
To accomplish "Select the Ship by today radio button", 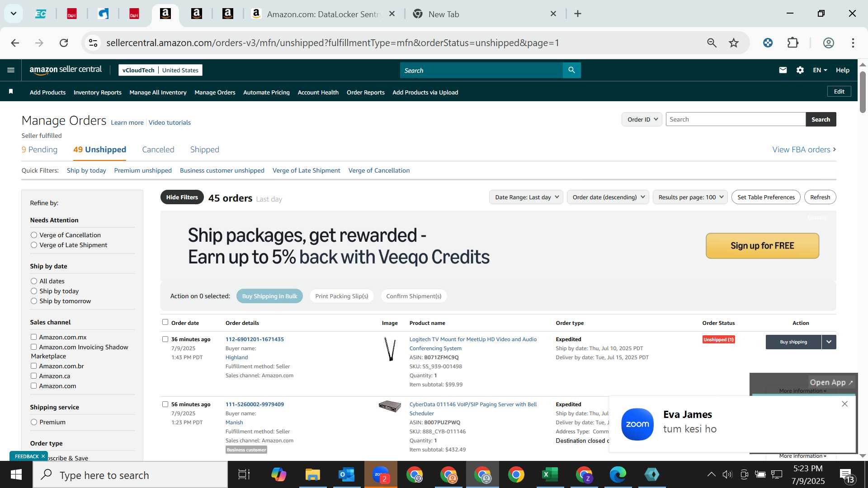I will [x=34, y=291].
